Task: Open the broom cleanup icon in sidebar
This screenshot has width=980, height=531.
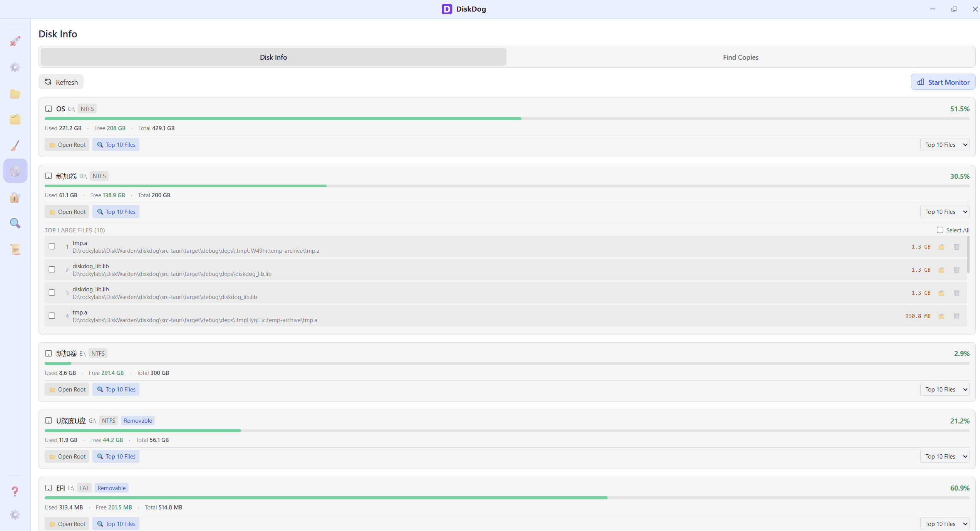Action: [15, 145]
